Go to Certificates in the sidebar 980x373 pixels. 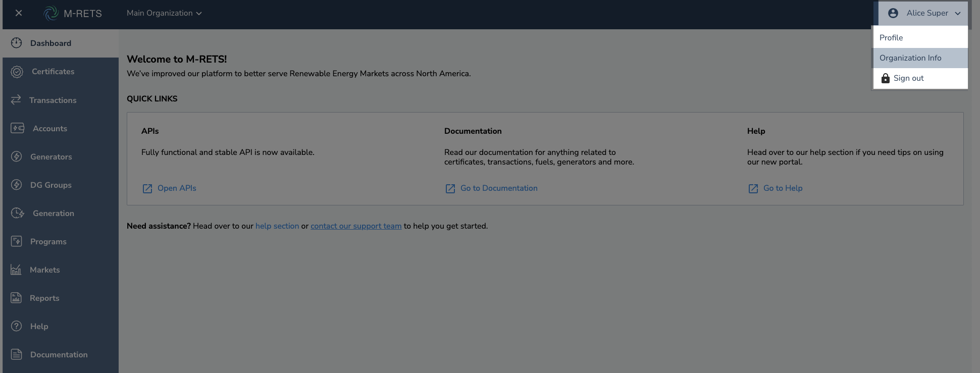click(61, 72)
